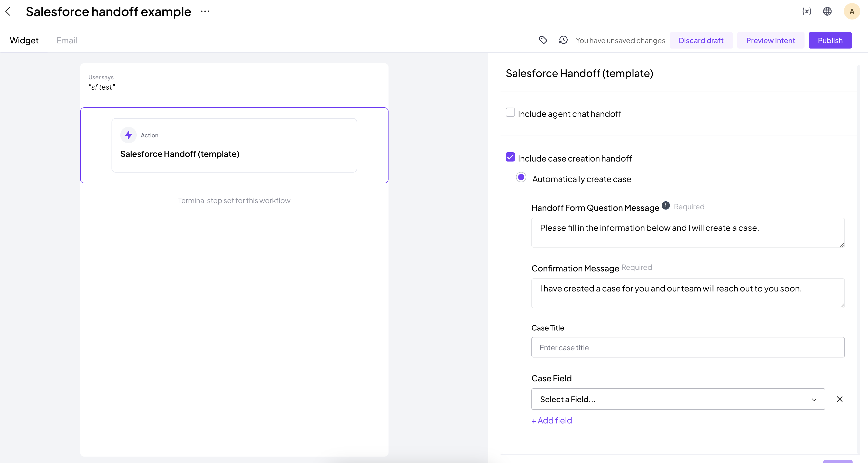The image size is (868, 463).
Task: Click You have unsaved changes text
Action: [x=620, y=40]
